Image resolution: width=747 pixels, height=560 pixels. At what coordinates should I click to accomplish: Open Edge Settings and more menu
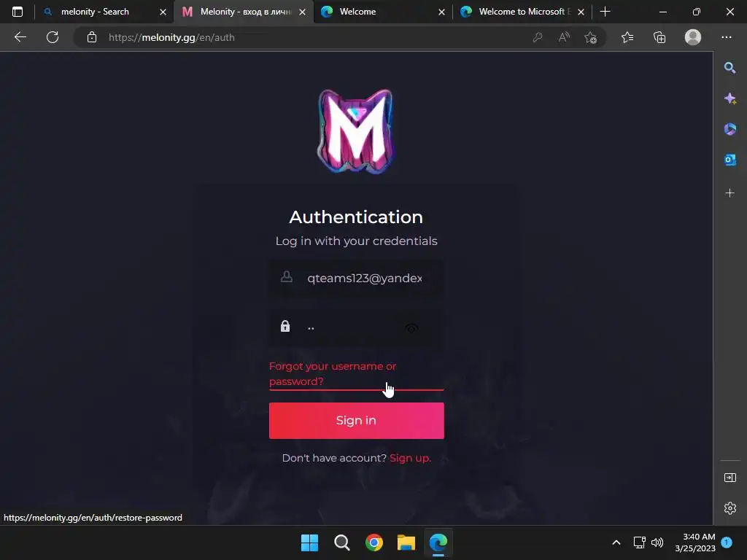point(726,37)
